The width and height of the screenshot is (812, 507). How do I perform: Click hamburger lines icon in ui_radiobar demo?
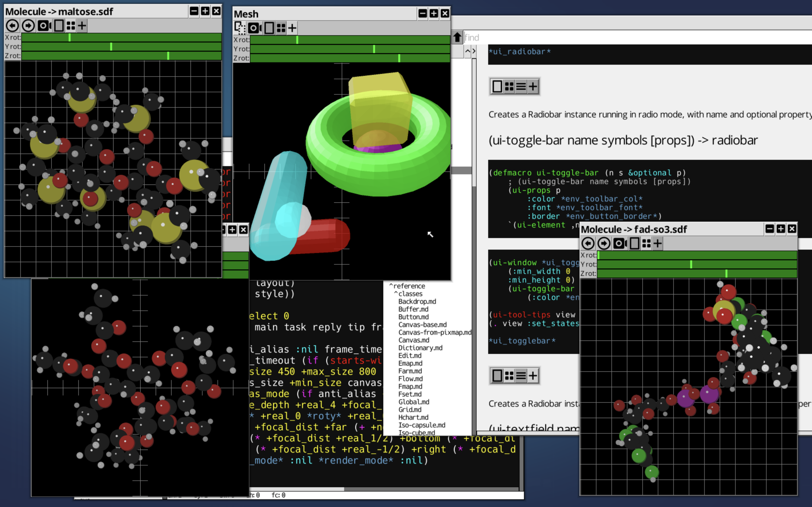521,87
